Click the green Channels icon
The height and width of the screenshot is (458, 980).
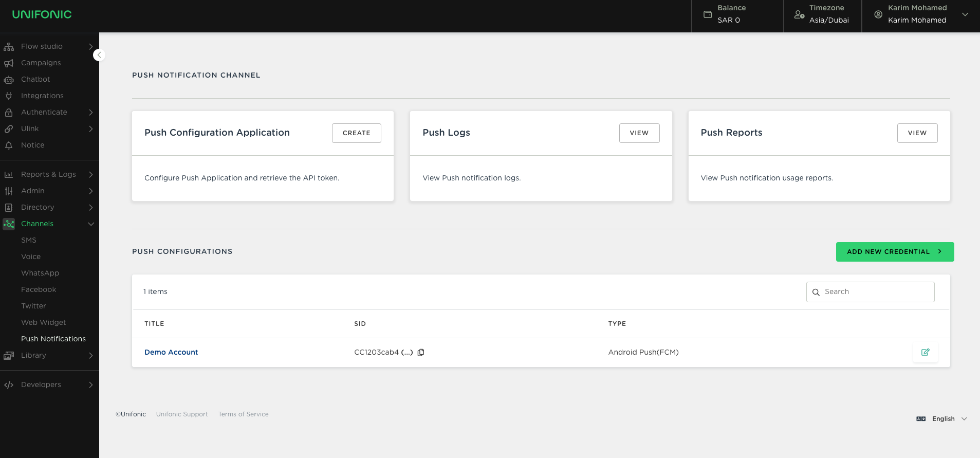coord(9,224)
